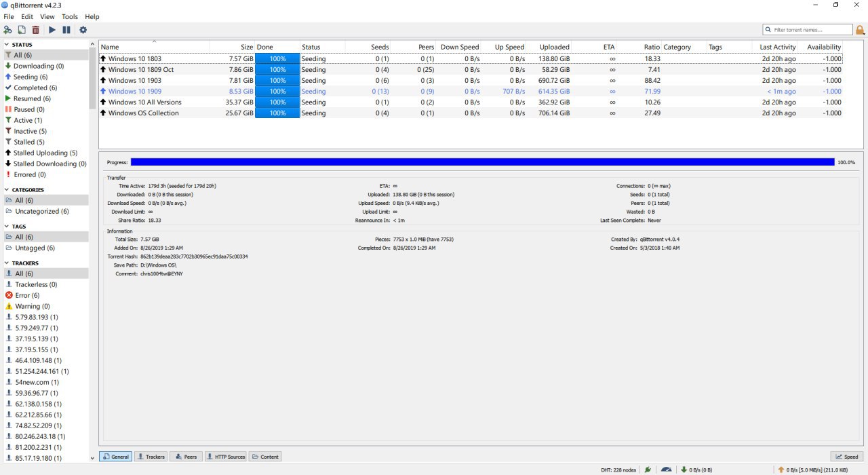Open the Edit menu
Image resolution: width=868 pixels, height=475 pixels.
pos(27,16)
